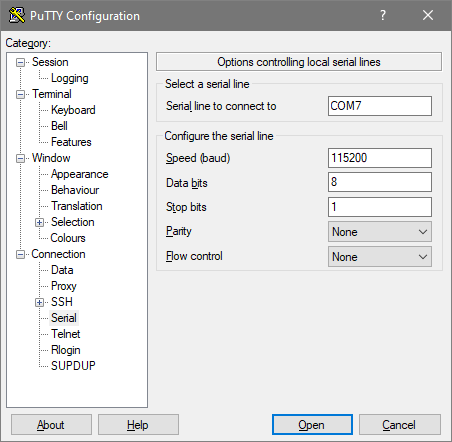This screenshot has height=442, width=452.
Task: Click the Help button
Action: 138,425
